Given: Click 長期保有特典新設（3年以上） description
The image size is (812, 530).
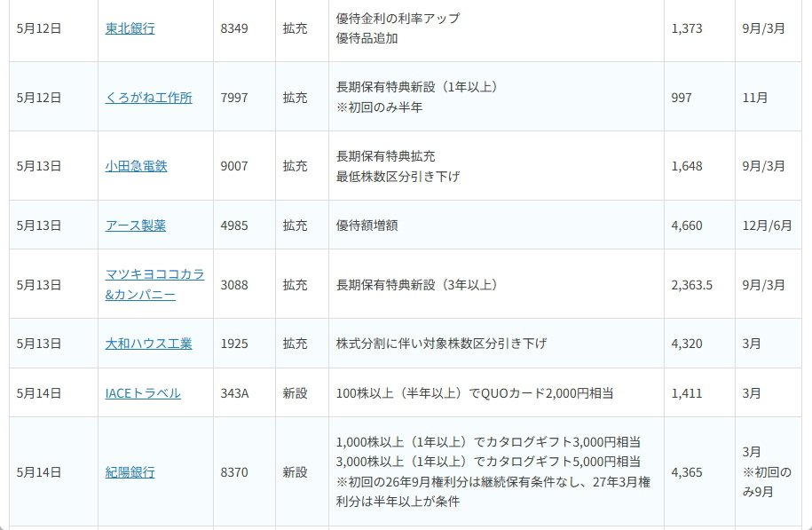Looking at the screenshot, I should click(416, 285).
